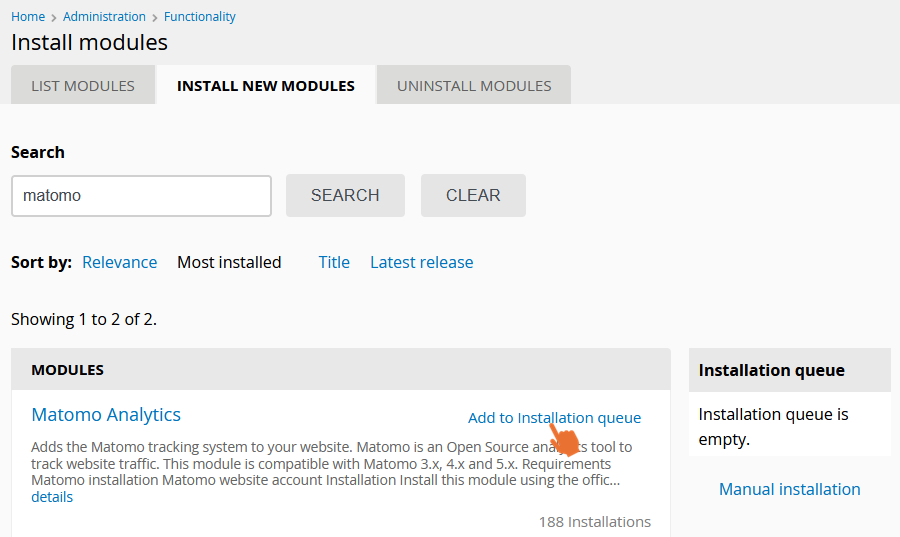Open the Manual installation link
The width and height of the screenshot is (900, 537).
click(x=790, y=489)
